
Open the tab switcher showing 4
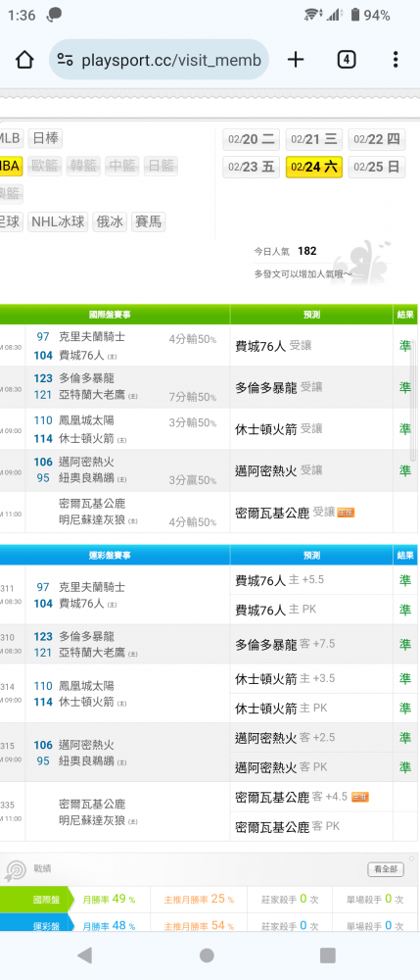click(x=347, y=60)
